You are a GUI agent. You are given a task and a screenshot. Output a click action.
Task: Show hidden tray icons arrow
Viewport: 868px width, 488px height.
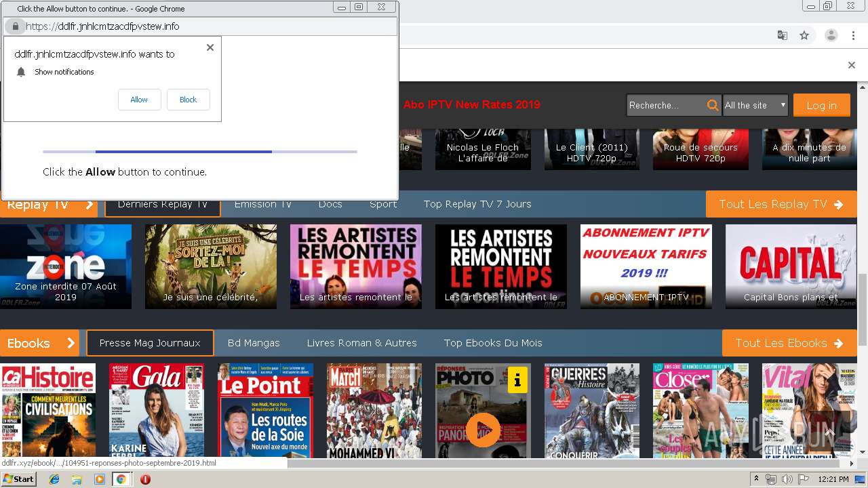click(756, 479)
